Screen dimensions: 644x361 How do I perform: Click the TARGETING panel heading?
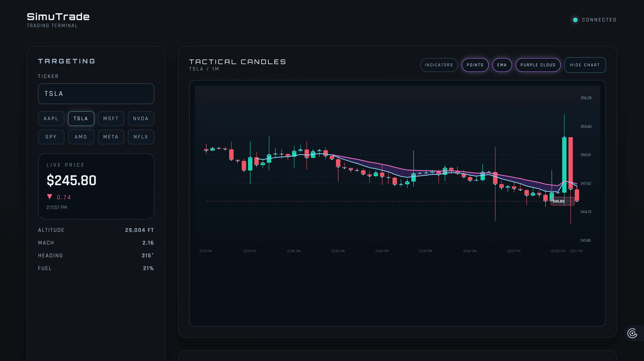tap(66, 61)
